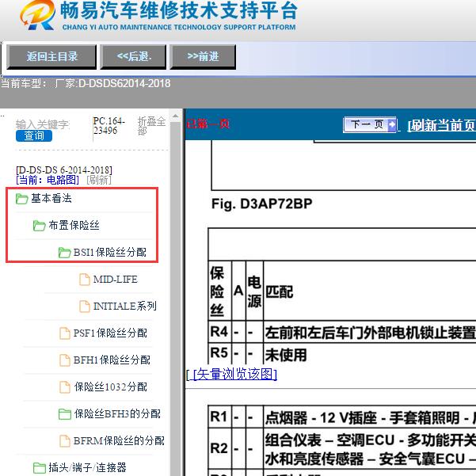Click the 保险丝BFH3的分配 folder icon
The height and width of the screenshot is (476, 476).
pos(65,414)
